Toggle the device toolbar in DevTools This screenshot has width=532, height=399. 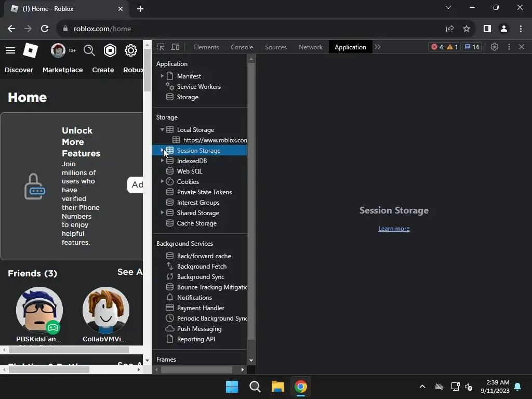pos(175,47)
